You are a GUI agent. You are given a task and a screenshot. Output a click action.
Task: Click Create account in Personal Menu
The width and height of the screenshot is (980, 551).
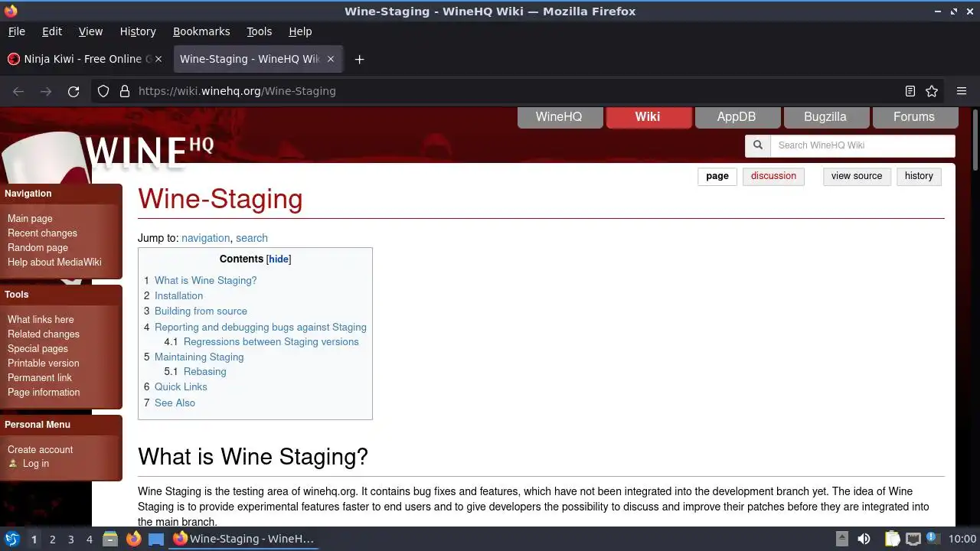(40, 450)
